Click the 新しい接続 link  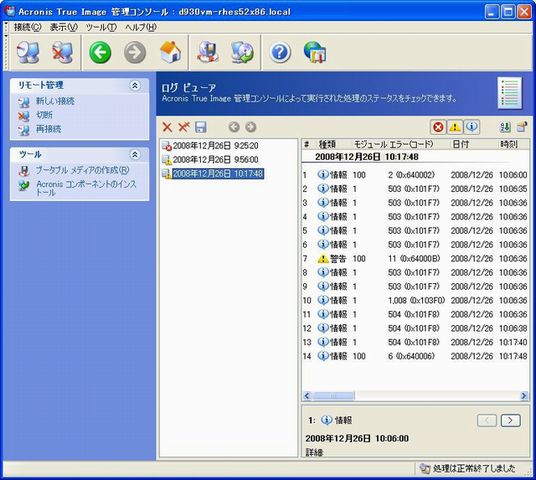tap(55, 101)
